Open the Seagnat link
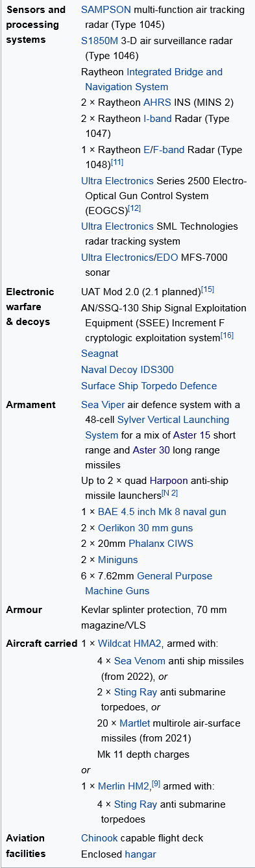Viewport: 255px width, 868px height. (x=100, y=354)
